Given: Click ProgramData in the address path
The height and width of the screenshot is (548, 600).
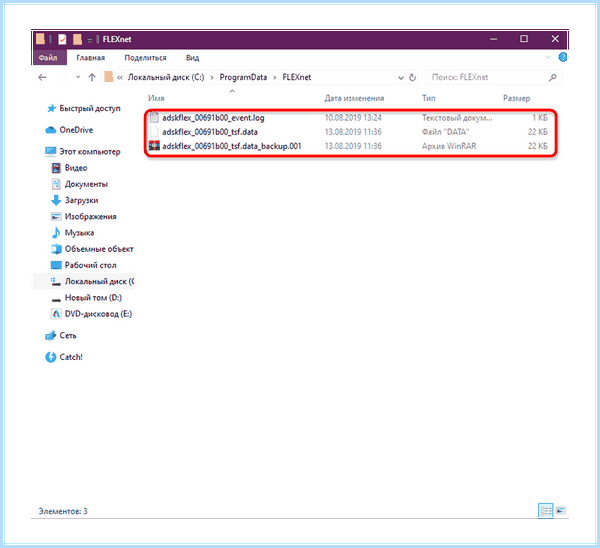Looking at the screenshot, I should [x=243, y=77].
